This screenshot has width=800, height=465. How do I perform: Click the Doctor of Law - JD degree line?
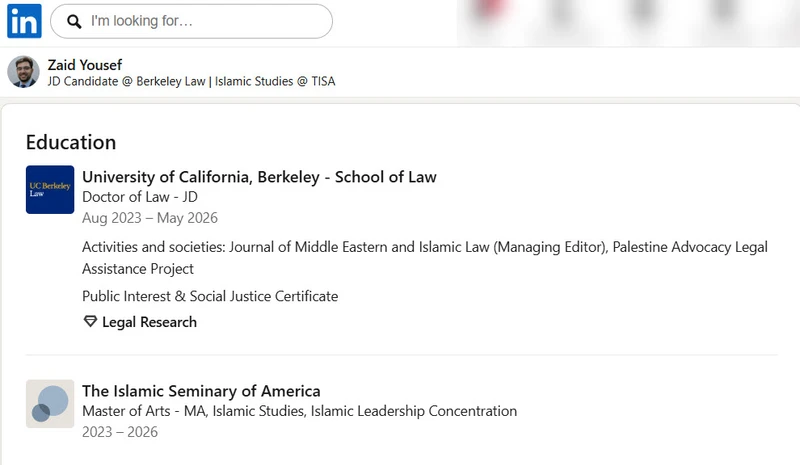(x=140, y=197)
